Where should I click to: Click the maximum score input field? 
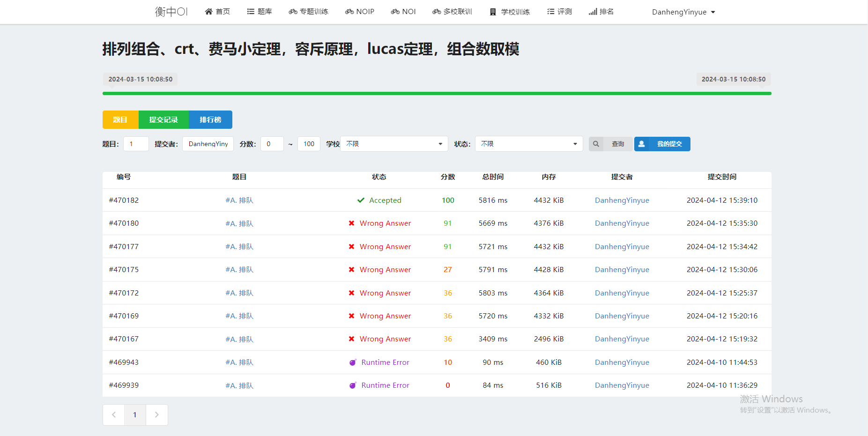pos(309,144)
